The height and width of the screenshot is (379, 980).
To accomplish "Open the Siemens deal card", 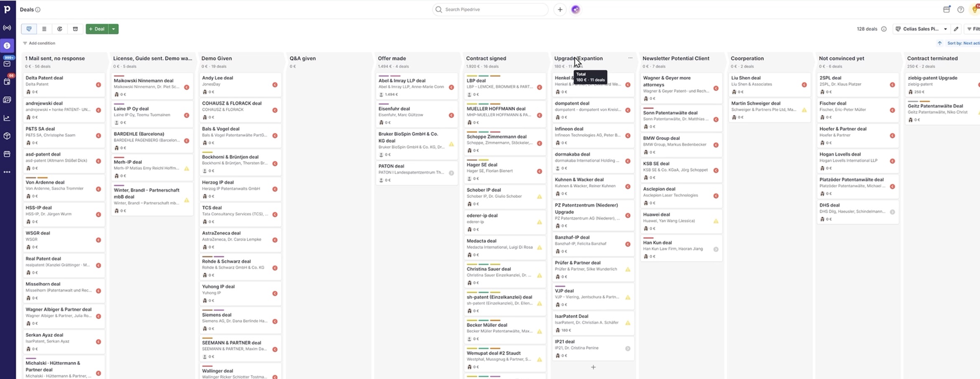I will [240, 320].
